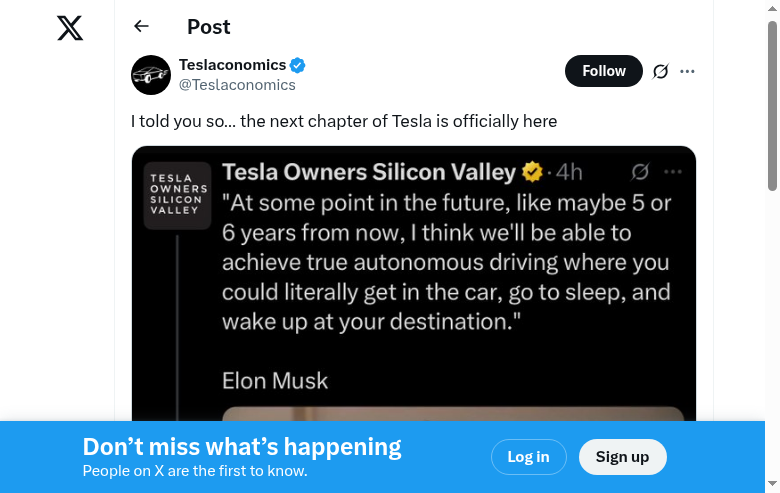Screen dimensions: 780x493
Task: Go back using the arrow icon
Action: pos(141,27)
